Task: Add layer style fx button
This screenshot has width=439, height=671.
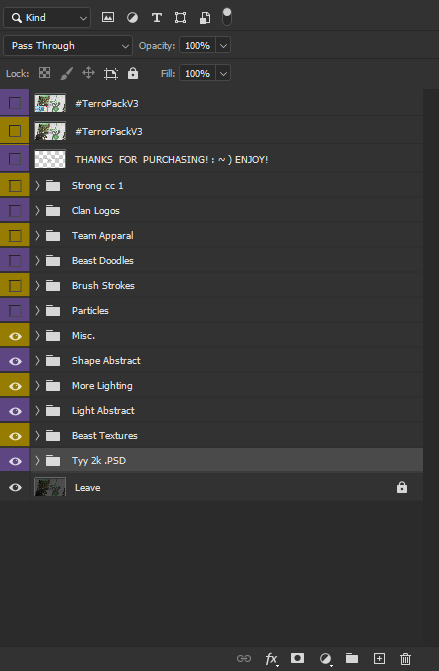Action: click(271, 659)
